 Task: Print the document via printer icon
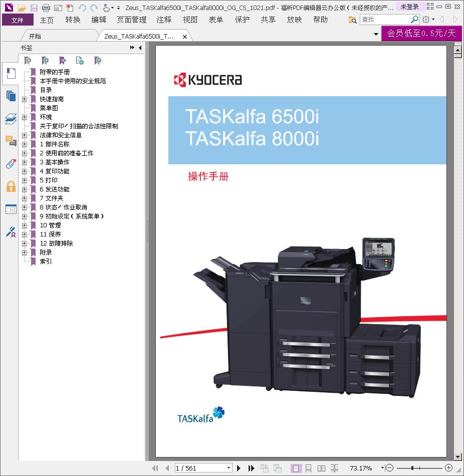(x=46, y=8)
